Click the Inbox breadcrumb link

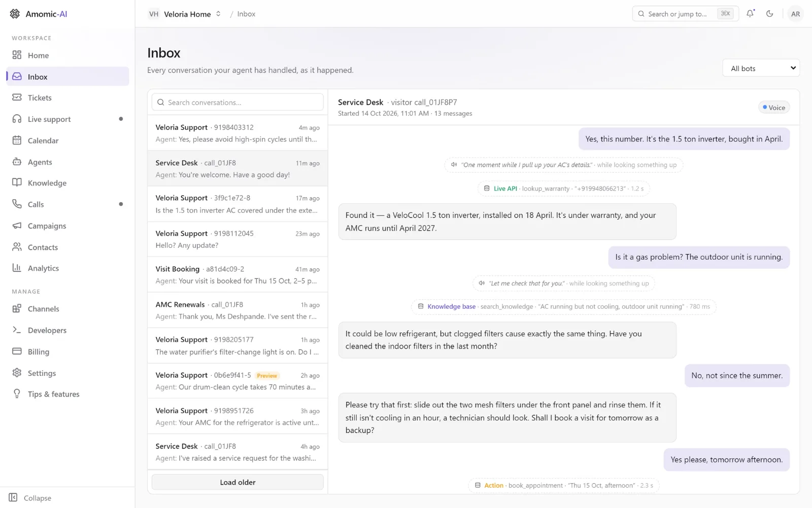click(x=246, y=14)
